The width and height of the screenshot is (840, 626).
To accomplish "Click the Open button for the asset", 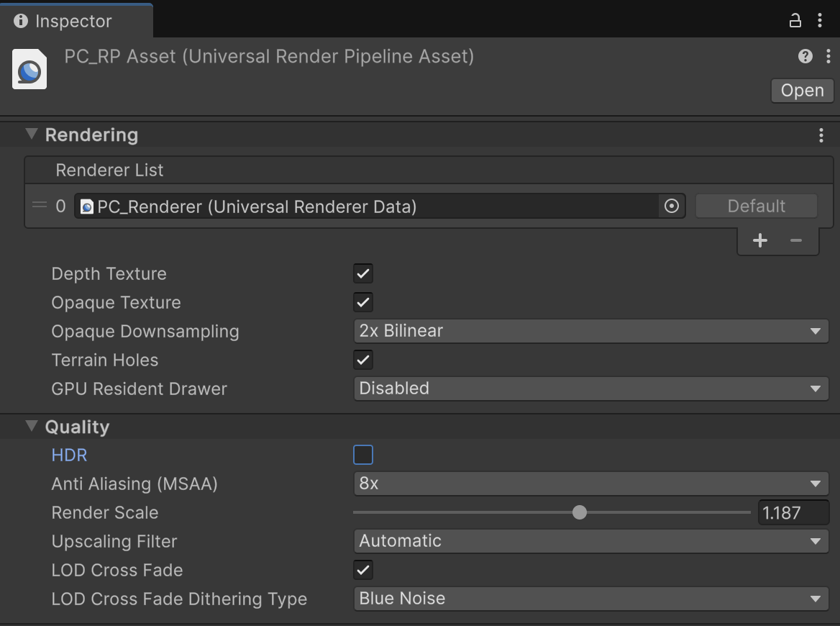I will [801, 91].
